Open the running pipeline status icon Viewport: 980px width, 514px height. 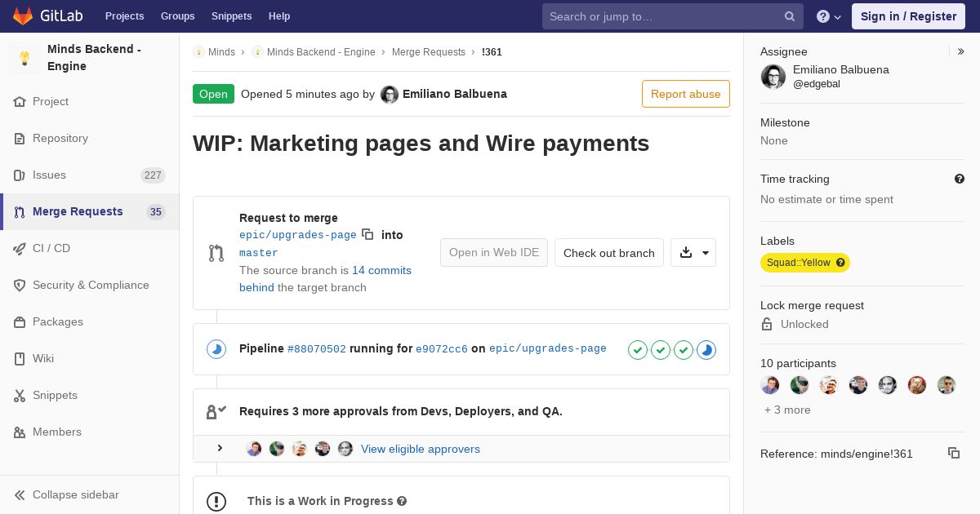[x=216, y=349]
